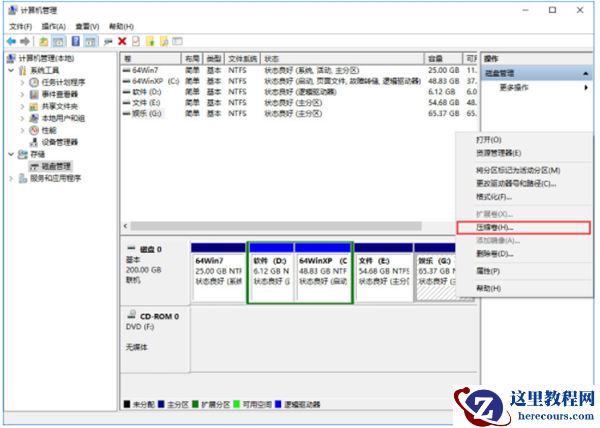Choose 删除卷(D)... in context menu

click(x=523, y=254)
